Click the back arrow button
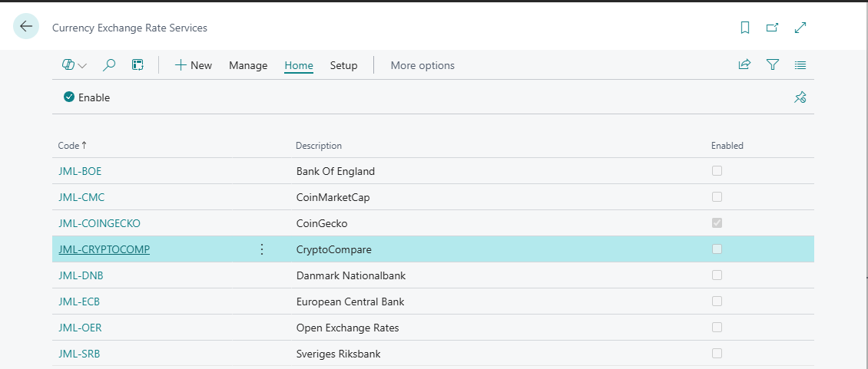The width and height of the screenshot is (868, 369). tap(26, 27)
